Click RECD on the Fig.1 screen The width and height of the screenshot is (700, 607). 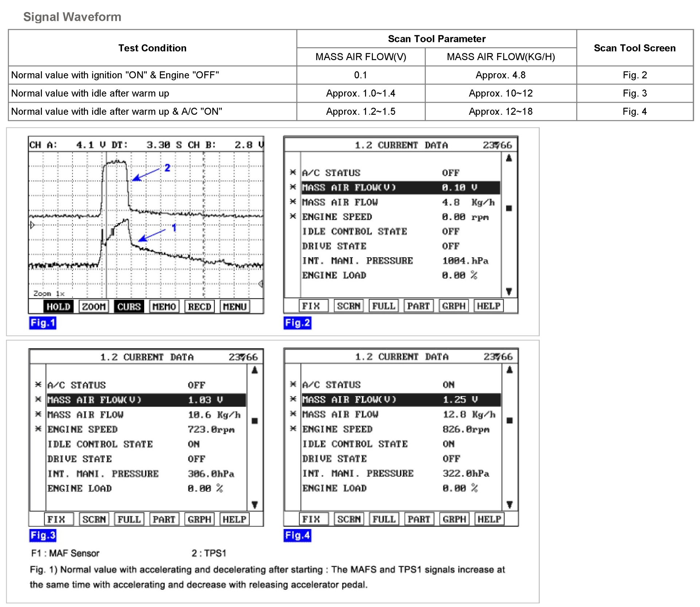point(199,306)
